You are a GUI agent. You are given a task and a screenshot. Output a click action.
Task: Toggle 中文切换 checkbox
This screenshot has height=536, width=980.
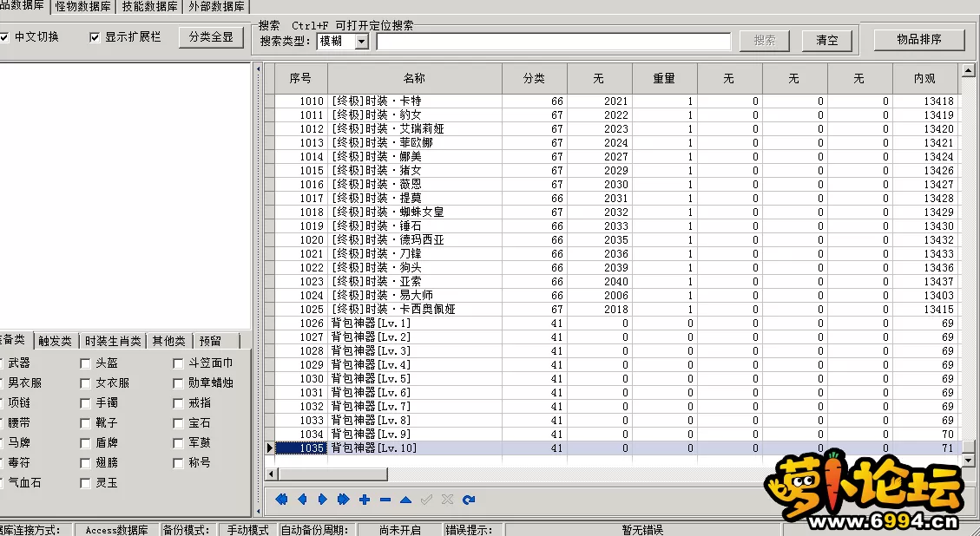tap(3, 37)
